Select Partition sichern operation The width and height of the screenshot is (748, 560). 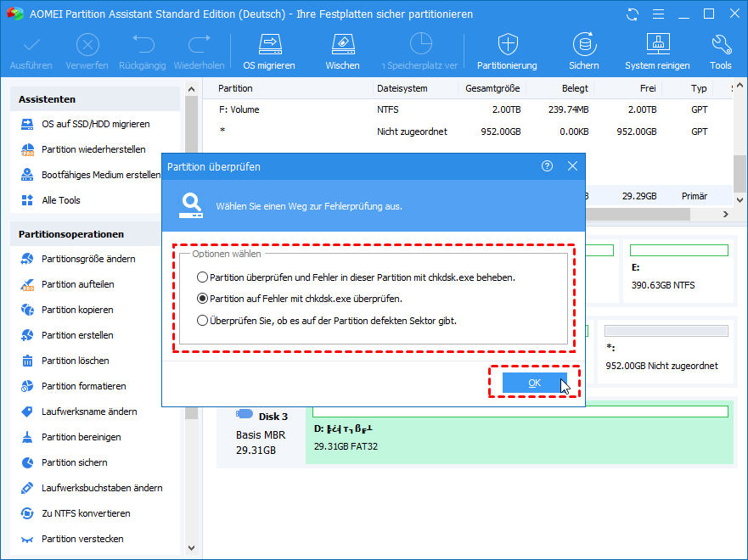tap(65, 462)
